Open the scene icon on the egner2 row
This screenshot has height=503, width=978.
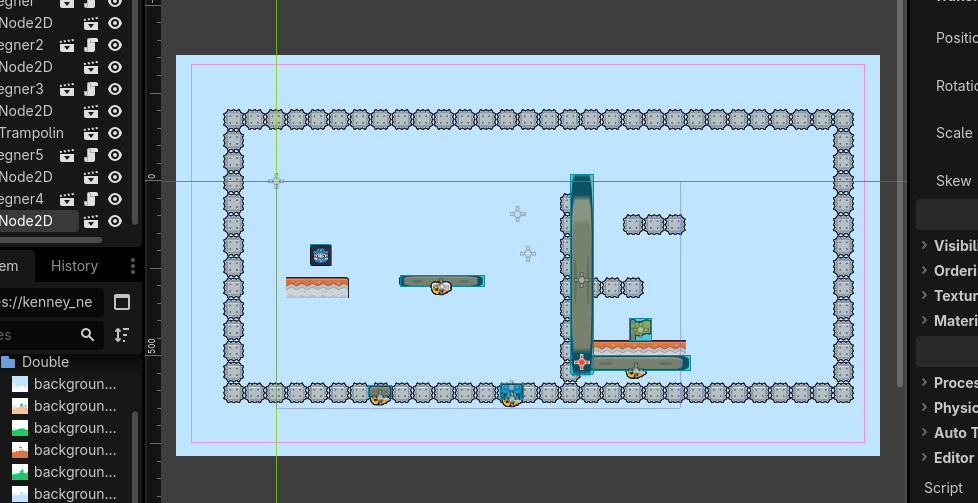point(67,46)
